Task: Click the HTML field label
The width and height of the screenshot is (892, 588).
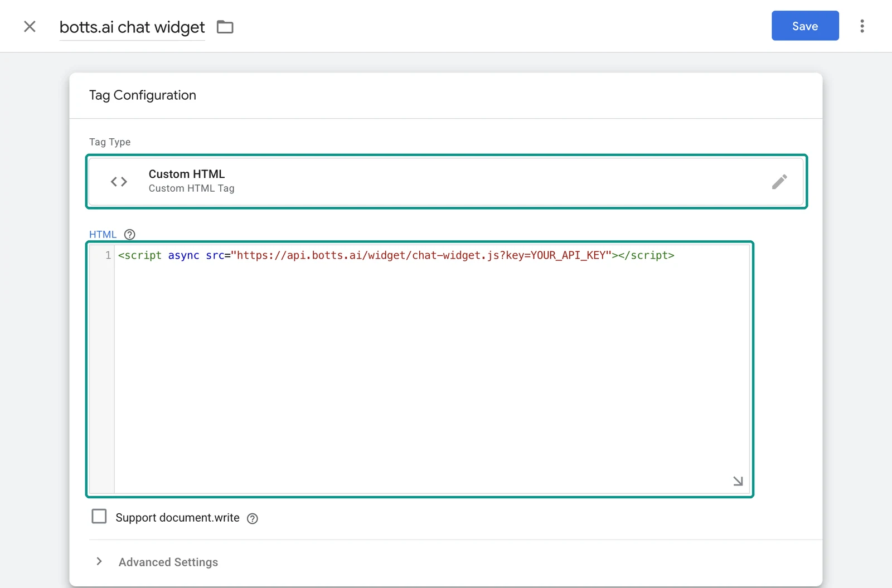Action: point(103,235)
